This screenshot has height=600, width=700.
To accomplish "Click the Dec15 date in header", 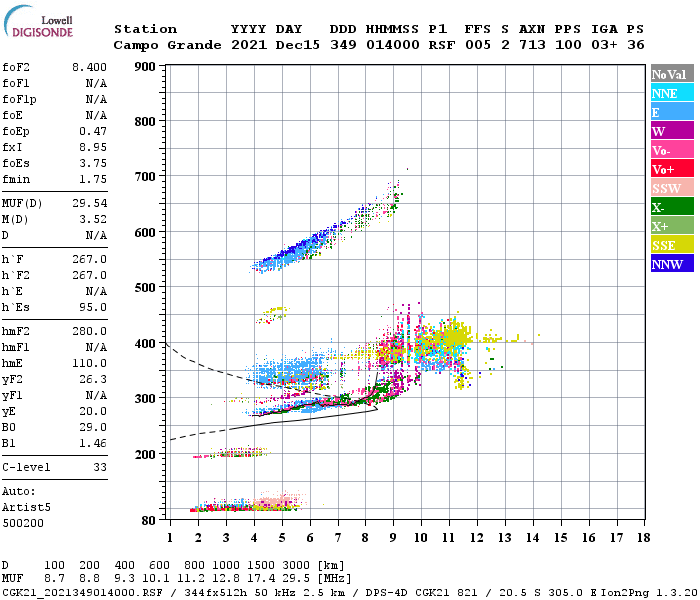I will (297, 45).
